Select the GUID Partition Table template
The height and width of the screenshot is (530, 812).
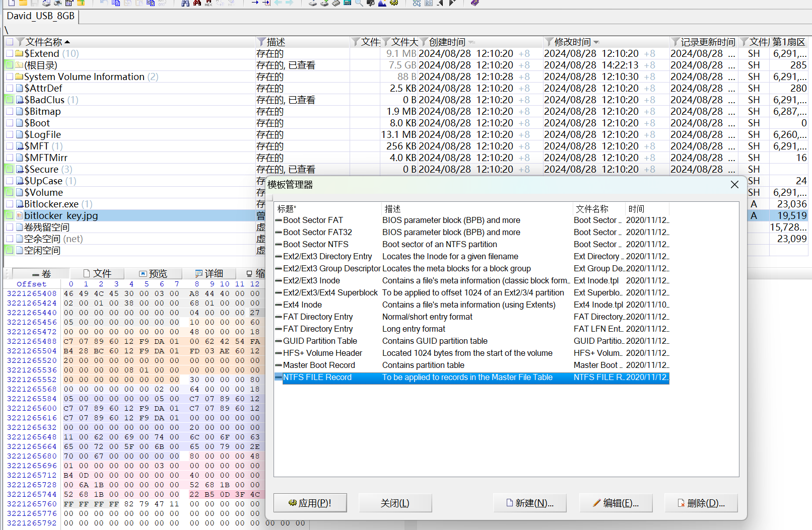pyautogui.click(x=472, y=341)
